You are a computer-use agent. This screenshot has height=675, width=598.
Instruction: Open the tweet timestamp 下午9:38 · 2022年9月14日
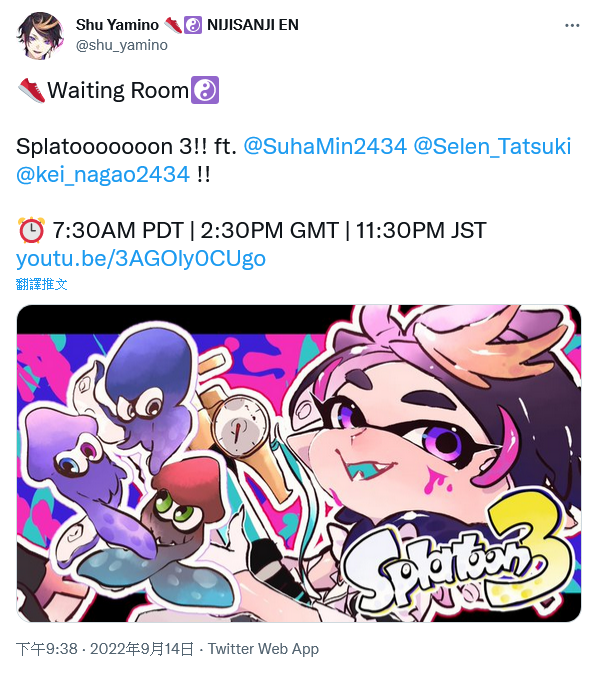(105, 649)
